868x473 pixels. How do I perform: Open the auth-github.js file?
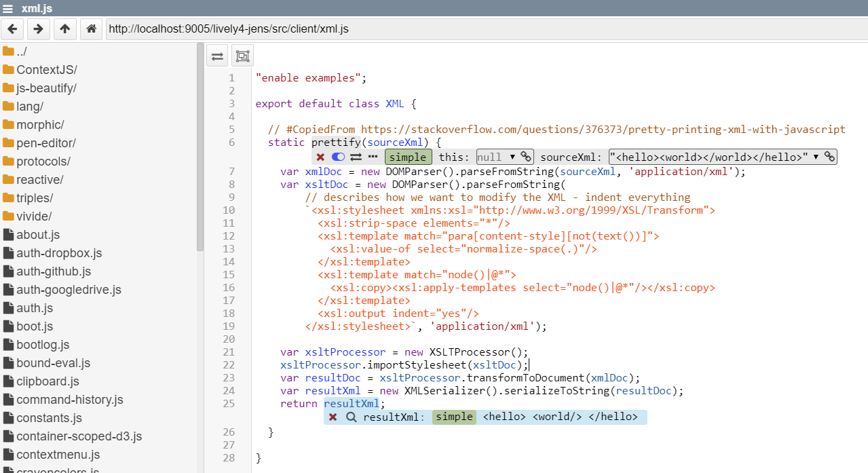coord(53,271)
